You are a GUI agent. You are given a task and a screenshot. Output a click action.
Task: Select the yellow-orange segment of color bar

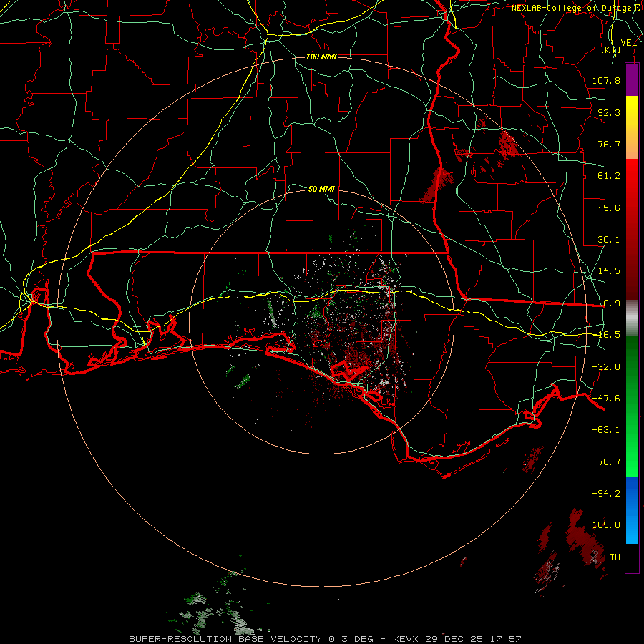coord(632,127)
